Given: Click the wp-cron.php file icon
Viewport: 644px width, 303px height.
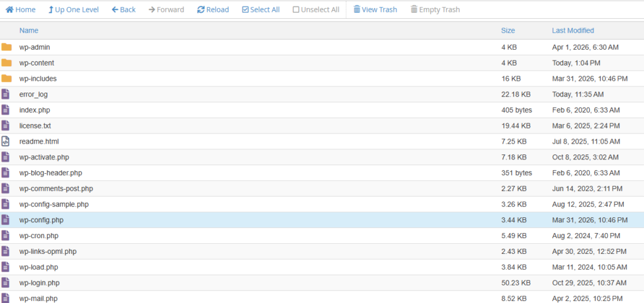Looking at the screenshot, I should [x=5, y=236].
